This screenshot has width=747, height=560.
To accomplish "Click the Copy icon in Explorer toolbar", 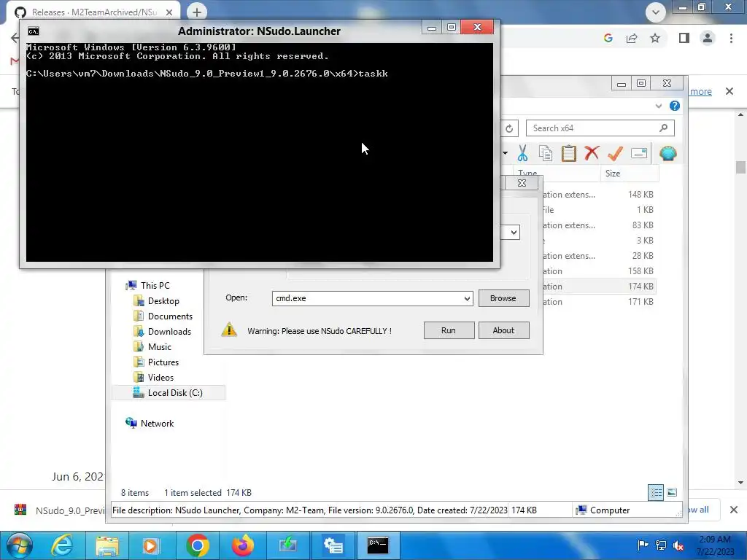I will (546, 153).
